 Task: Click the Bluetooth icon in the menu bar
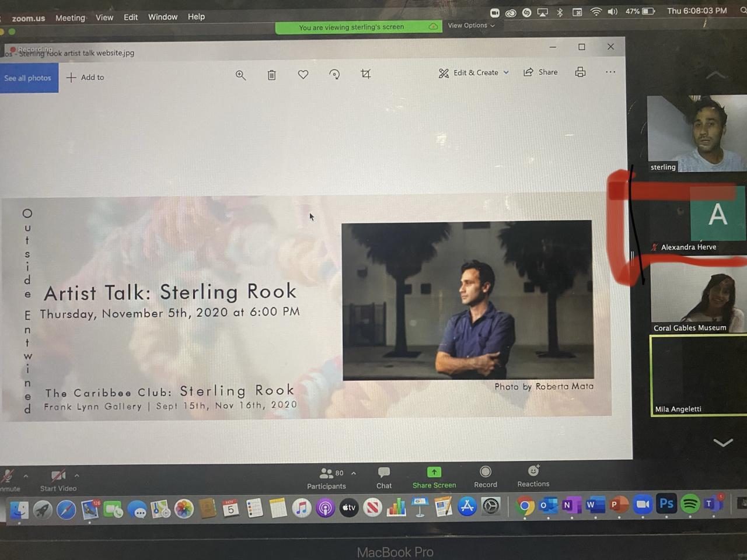coord(560,12)
